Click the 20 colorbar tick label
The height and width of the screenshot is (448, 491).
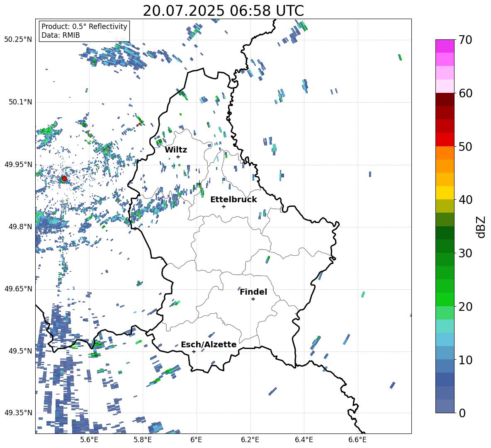click(x=465, y=306)
